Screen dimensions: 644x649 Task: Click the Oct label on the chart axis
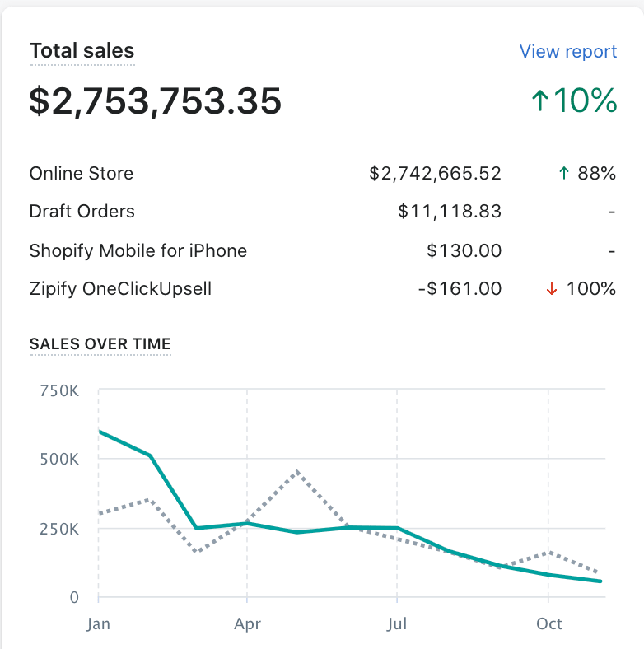click(548, 623)
